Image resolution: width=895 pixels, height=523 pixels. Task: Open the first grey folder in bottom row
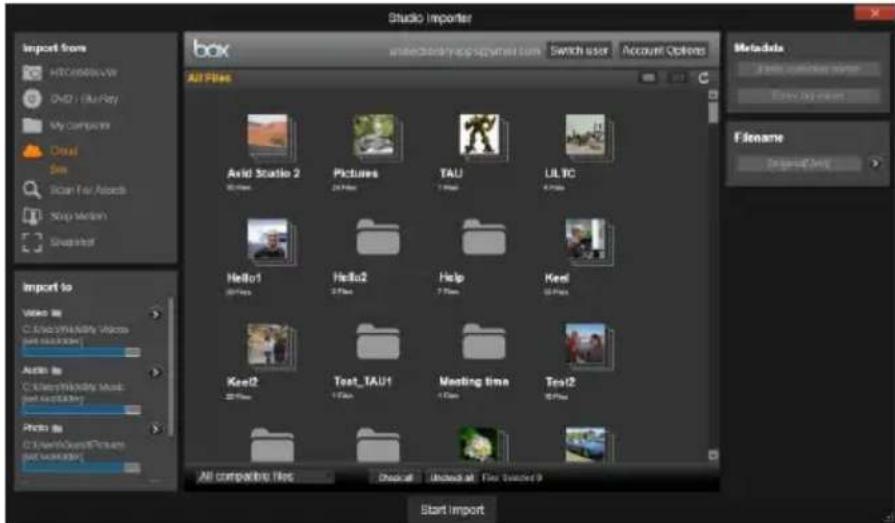tap(272, 445)
